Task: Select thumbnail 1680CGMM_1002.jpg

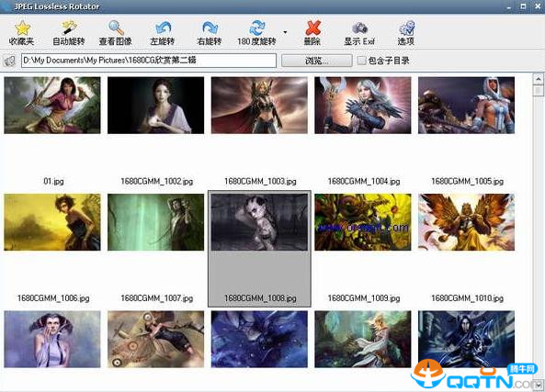Action: pyautogui.click(x=155, y=106)
